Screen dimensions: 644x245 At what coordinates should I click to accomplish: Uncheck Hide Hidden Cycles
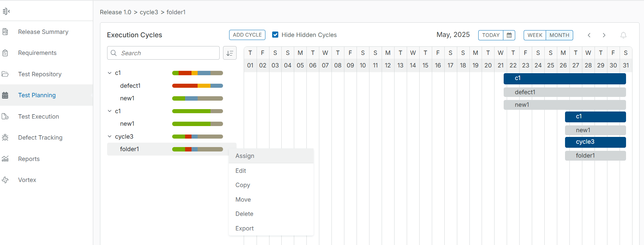(x=275, y=35)
